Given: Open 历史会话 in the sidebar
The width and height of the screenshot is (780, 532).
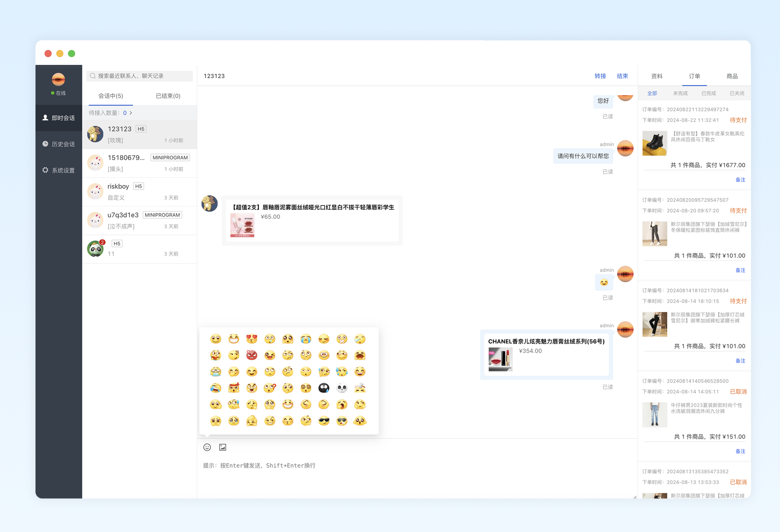Looking at the screenshot, I should (x=59, y=144).
